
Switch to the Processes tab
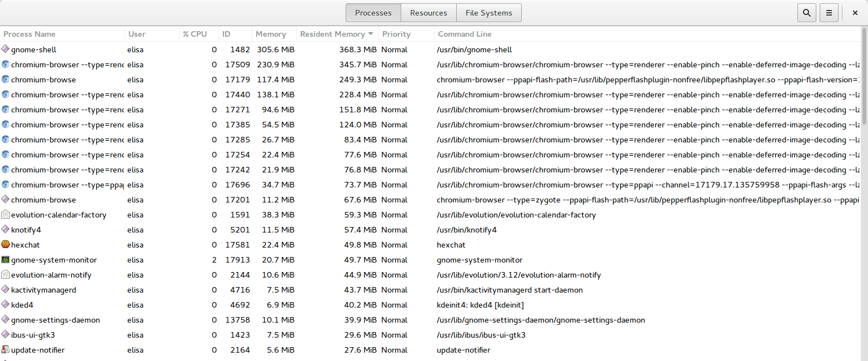[x=373, y=13]
